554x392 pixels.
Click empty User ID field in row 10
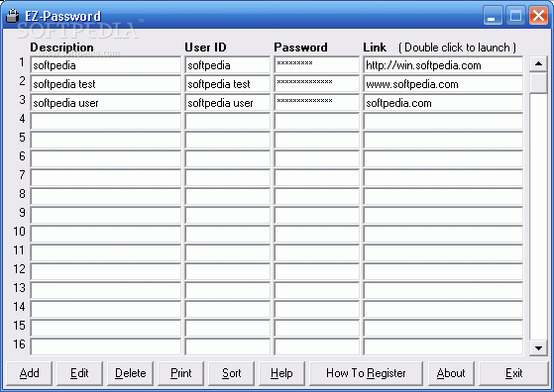coord(228,235)
